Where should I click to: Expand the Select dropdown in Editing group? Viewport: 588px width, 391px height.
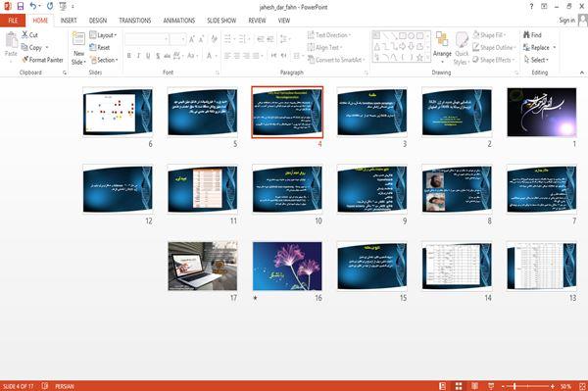click(536, 60)
